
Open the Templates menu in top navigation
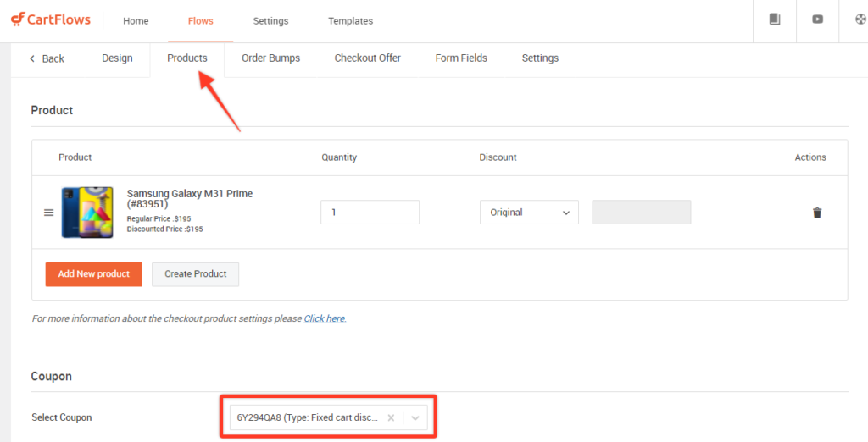(x=350, y=21)
